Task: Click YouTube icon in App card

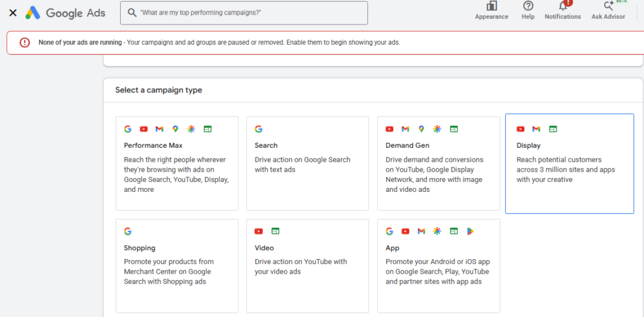Action: (406, 231)
